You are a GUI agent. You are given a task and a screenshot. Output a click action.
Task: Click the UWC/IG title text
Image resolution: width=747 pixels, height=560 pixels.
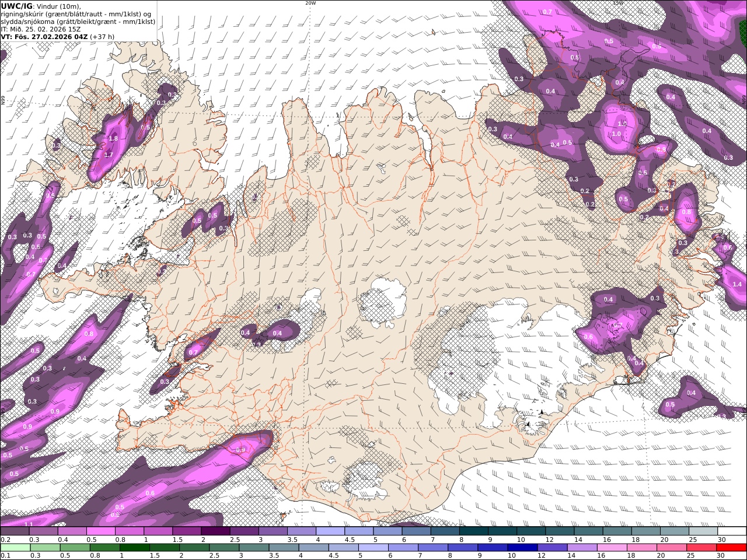pos(17,6)
